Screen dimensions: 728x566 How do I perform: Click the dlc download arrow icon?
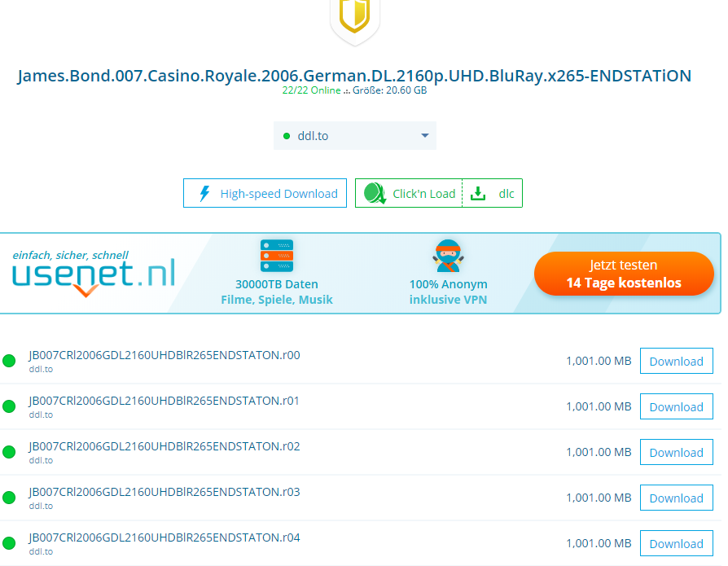(x=479, y=194)
